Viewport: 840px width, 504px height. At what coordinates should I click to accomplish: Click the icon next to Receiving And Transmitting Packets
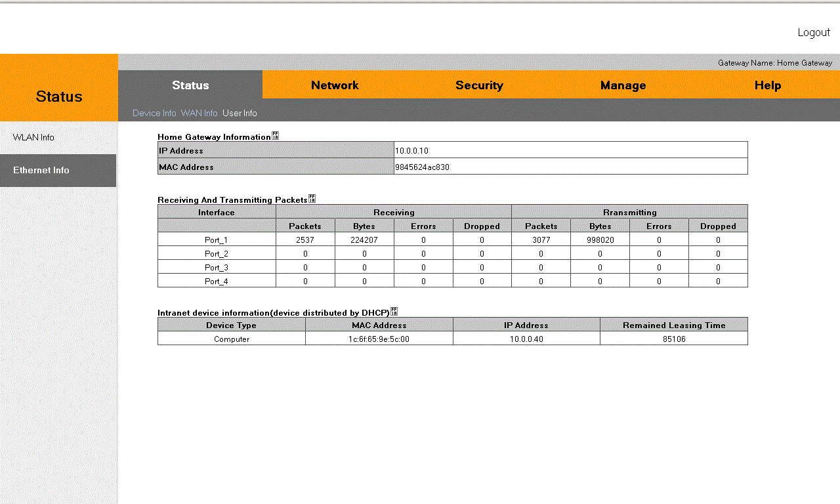312,199
